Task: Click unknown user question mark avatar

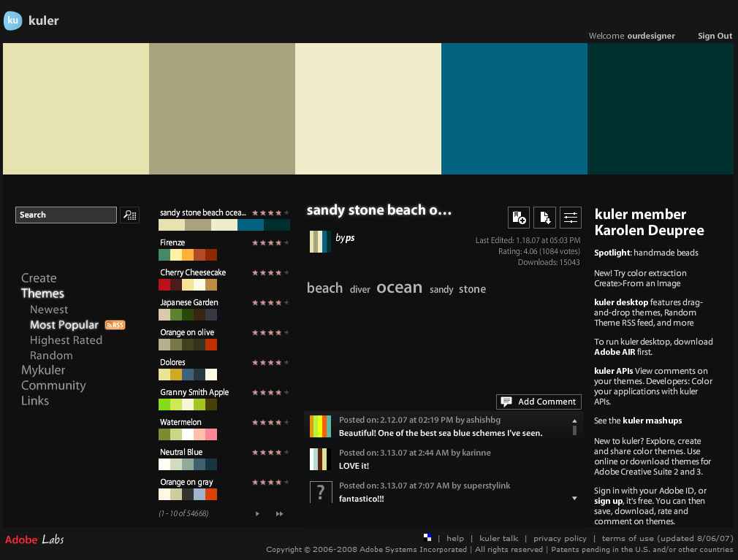Action: [x=321, y=492]
